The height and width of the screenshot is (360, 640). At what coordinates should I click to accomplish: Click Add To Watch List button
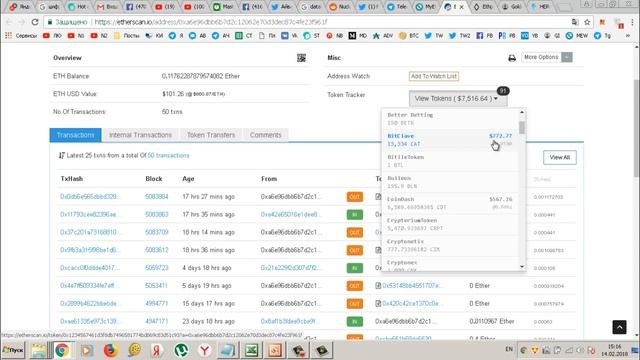click(433, 76)
